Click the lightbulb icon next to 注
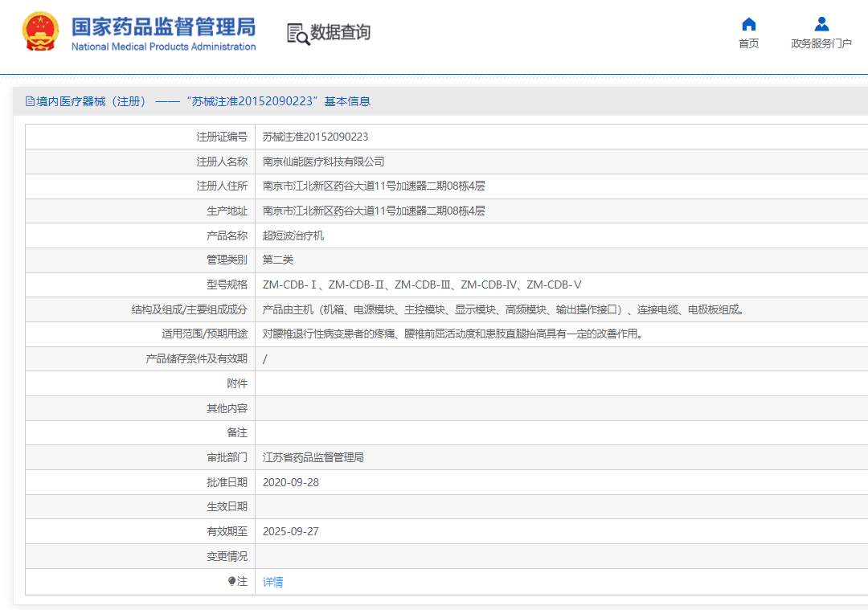This screenshot has width=868, height=610. (x=232, y=581)
